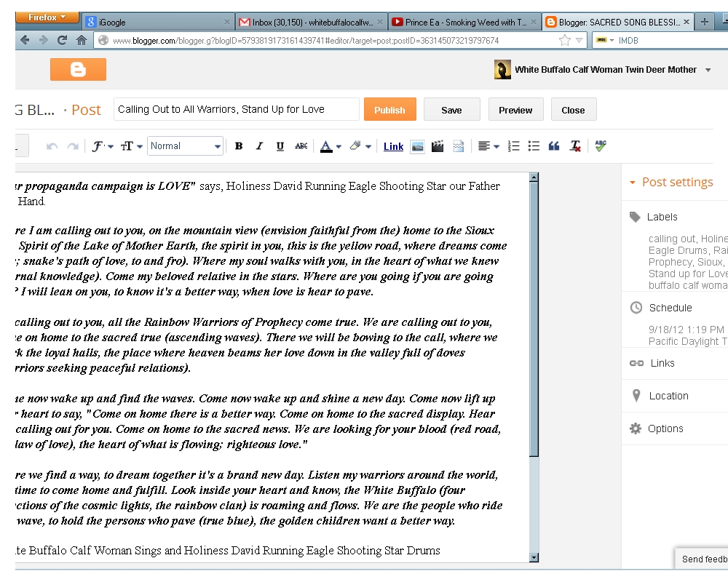Open the post Options setting
728x582 pixels.
(665, 428)
